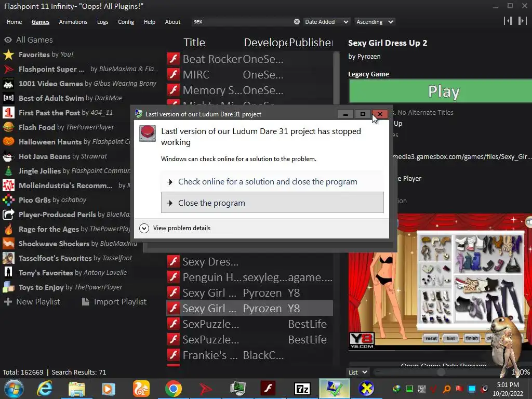Image resolution: width=532 pixels, height=399 pixels.
Task: Open the Ascending order dropdown
Action: [x=375, y=22]
